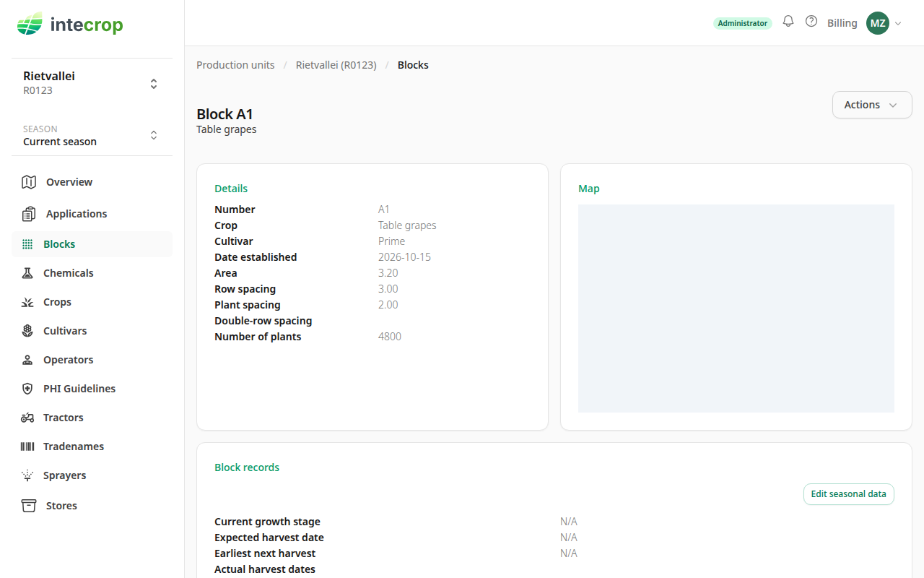This screenshot has height=578, width=924.
Task: Click the date established value 2026-10-15
Action: point(404,257)
